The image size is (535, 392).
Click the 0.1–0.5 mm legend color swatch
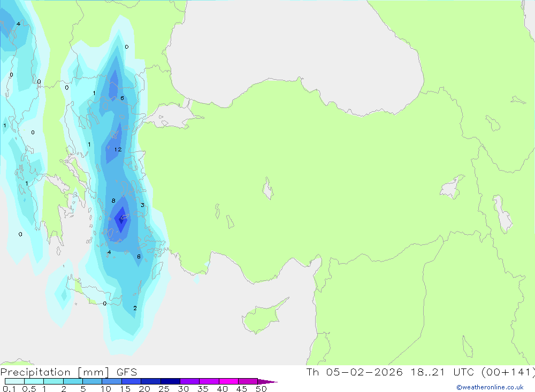click(x=14, y=381)
